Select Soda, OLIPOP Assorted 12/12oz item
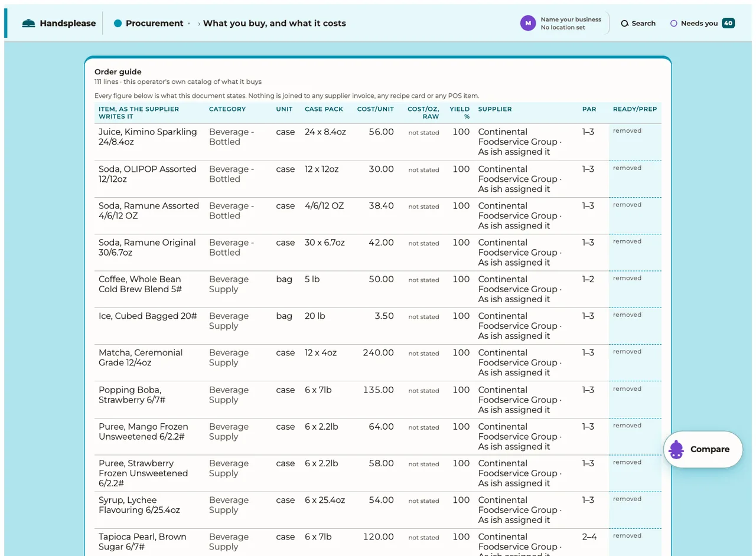 [147, 174]
